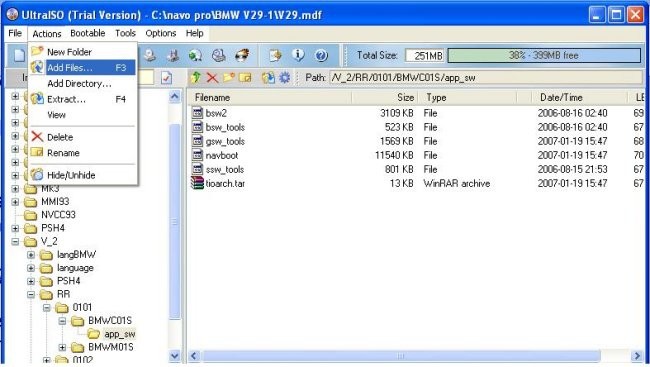
Task: Expand the langBMW folder node
Action: tap(31, 255)
